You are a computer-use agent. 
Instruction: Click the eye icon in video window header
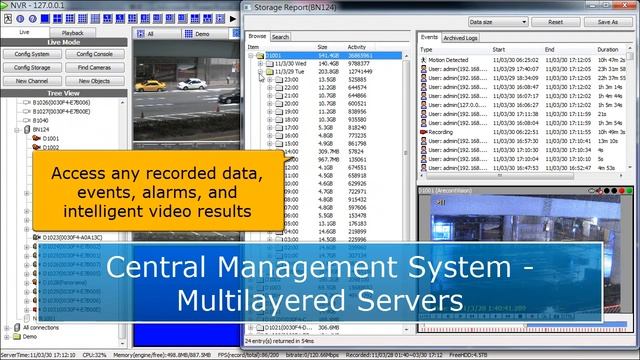coord(592,191)
